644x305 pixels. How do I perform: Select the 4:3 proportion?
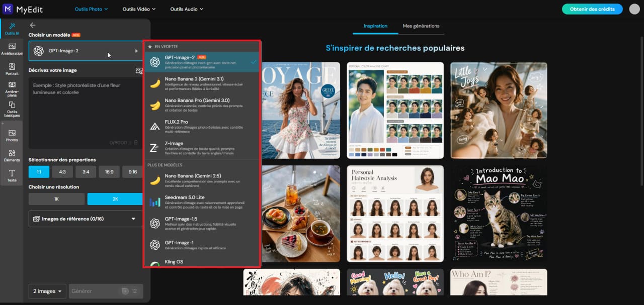pyautogui.click(x=62, y=172)
